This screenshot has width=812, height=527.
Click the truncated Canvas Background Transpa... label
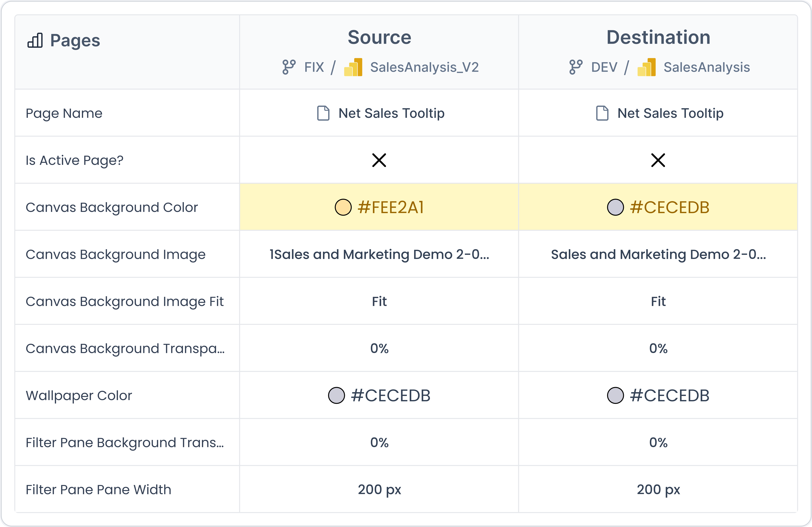pyautogui.click(x=125, y=348)
